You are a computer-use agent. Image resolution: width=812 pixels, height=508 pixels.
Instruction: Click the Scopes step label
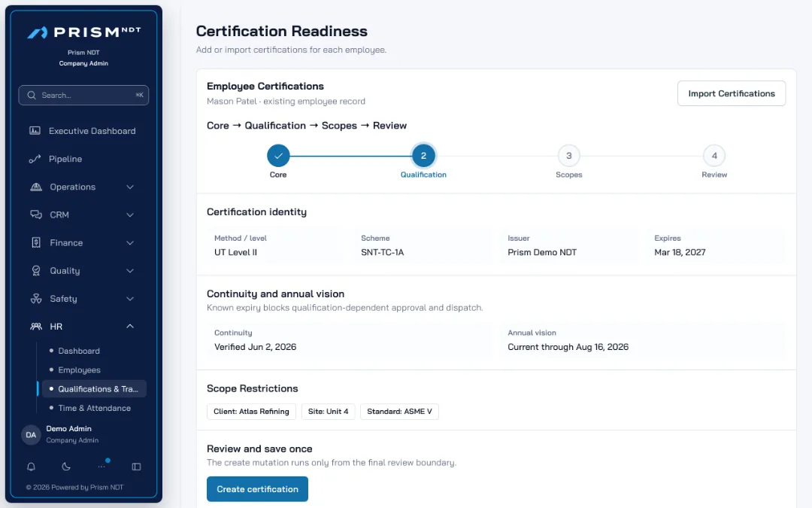click(568, 175)
